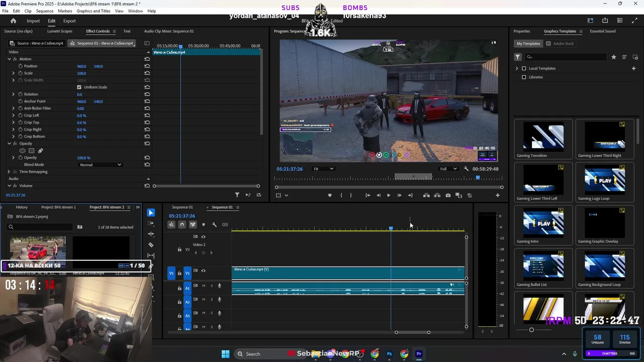Open Graphics and Titles menu
644x362 pixels.
(x=94, y=11)
